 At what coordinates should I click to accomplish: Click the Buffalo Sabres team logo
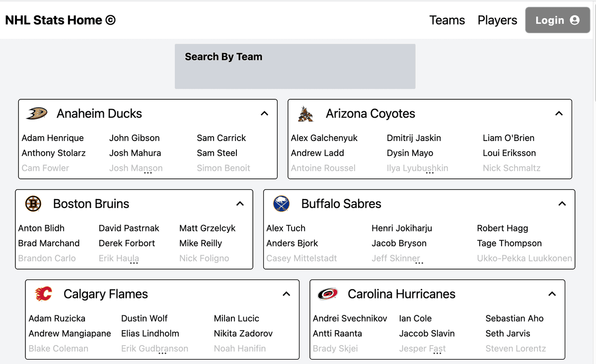click(281, 204)
